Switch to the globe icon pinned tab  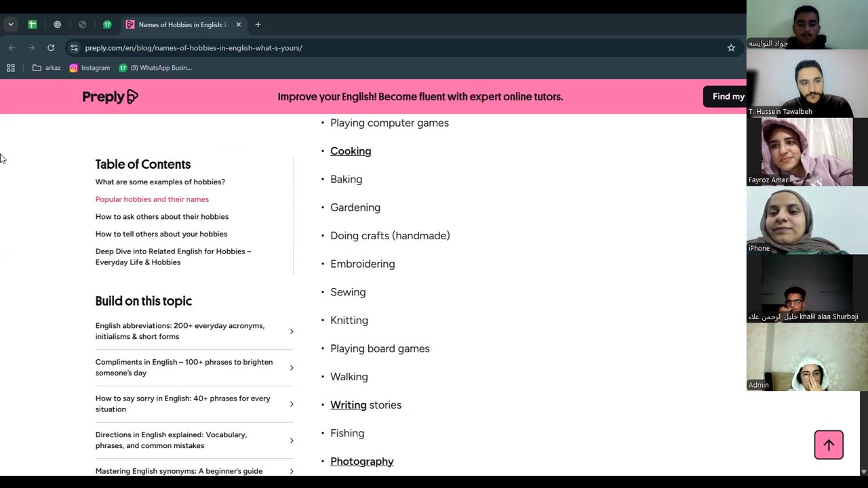pos(82,24)
